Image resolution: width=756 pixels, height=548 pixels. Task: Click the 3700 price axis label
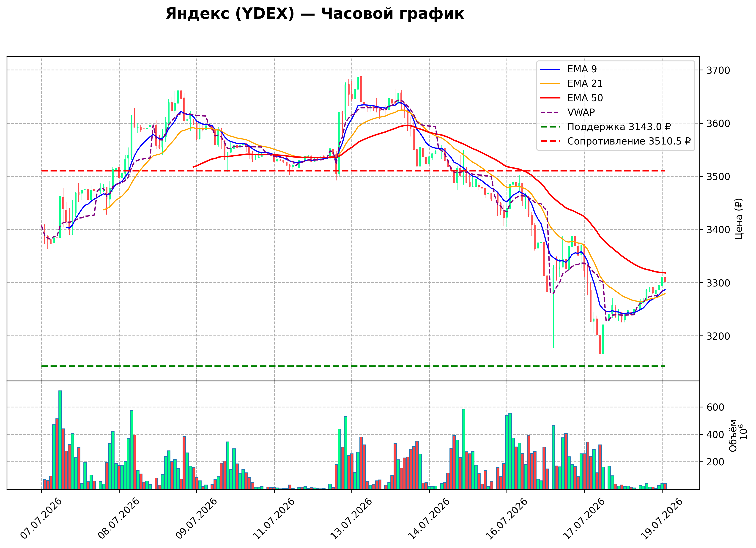tap(718, 70)
